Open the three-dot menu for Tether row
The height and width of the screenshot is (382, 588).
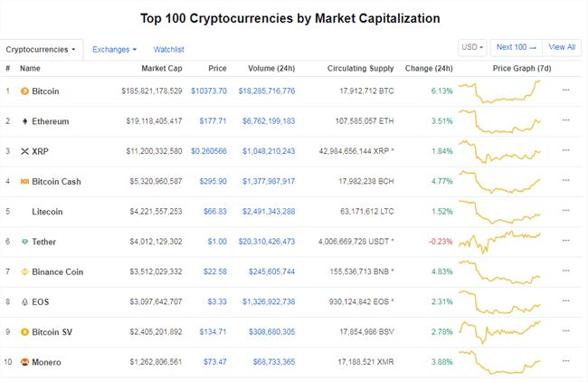click(x=566, y=241)
